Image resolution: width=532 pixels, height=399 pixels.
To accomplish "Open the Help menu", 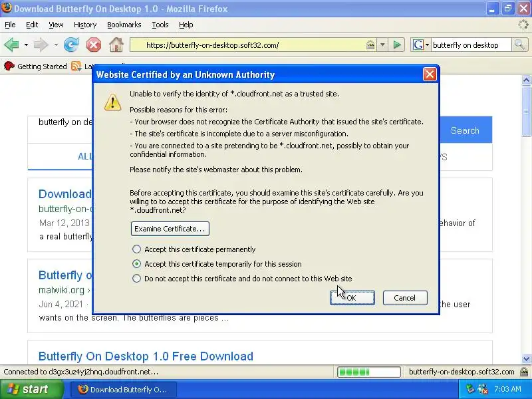I will (186, 25).
